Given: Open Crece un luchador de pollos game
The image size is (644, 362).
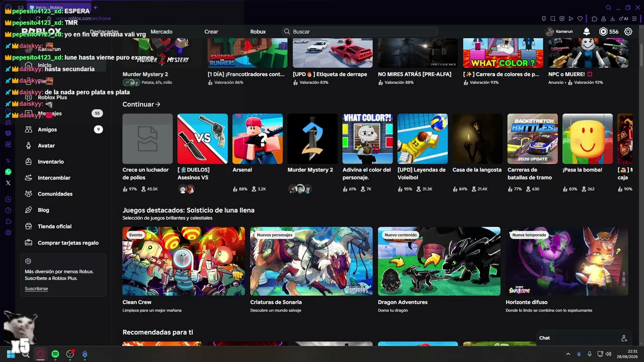Looking at the screenshot, I should point(147,139).
